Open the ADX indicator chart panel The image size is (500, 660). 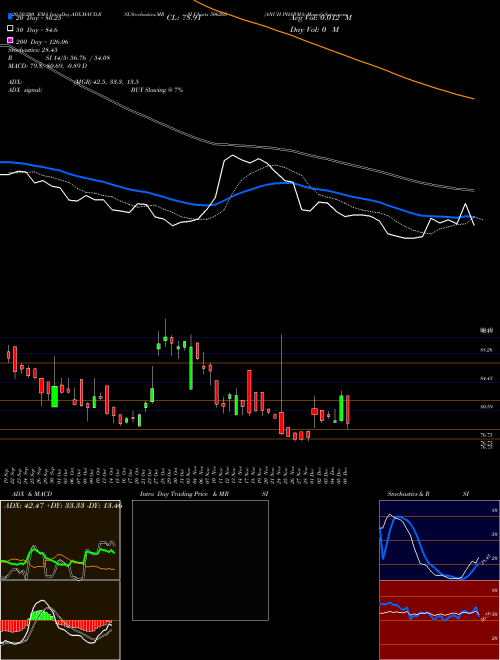point(60,540)
